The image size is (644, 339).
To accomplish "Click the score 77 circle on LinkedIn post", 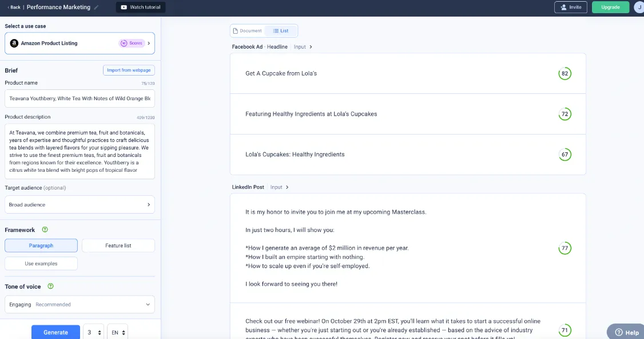I will 565,248.
